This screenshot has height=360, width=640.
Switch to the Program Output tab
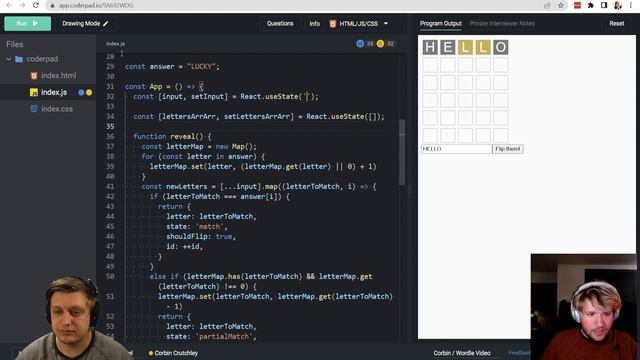tap(440, 24)
